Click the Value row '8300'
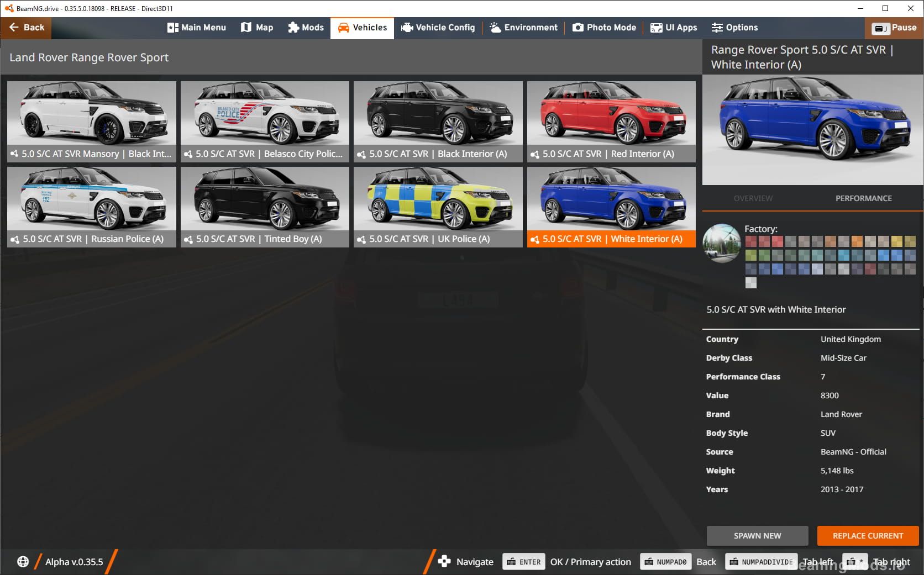The image size is (924, 575). tap(830, 395)
